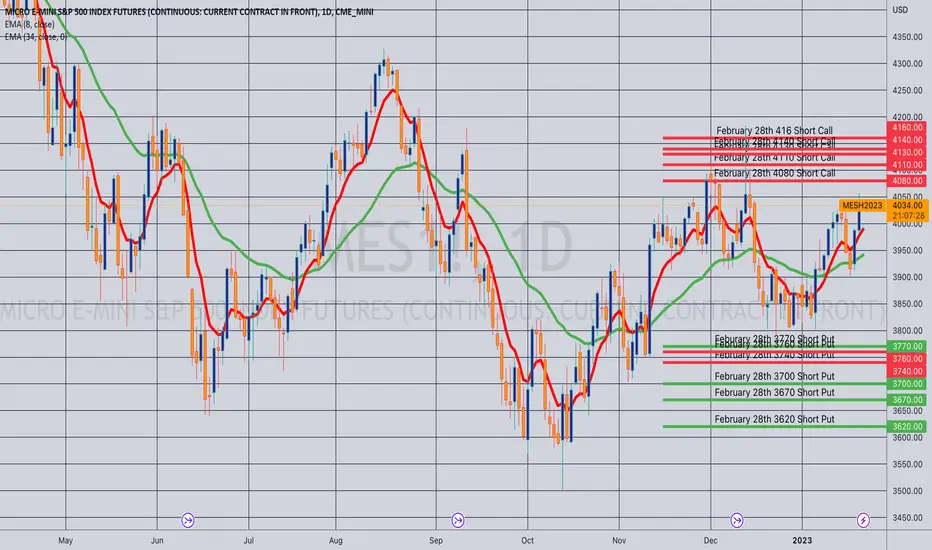Viewport: 932px width, 550px height.
Task: Click the May label on time axis
Action: coord(65,540)
